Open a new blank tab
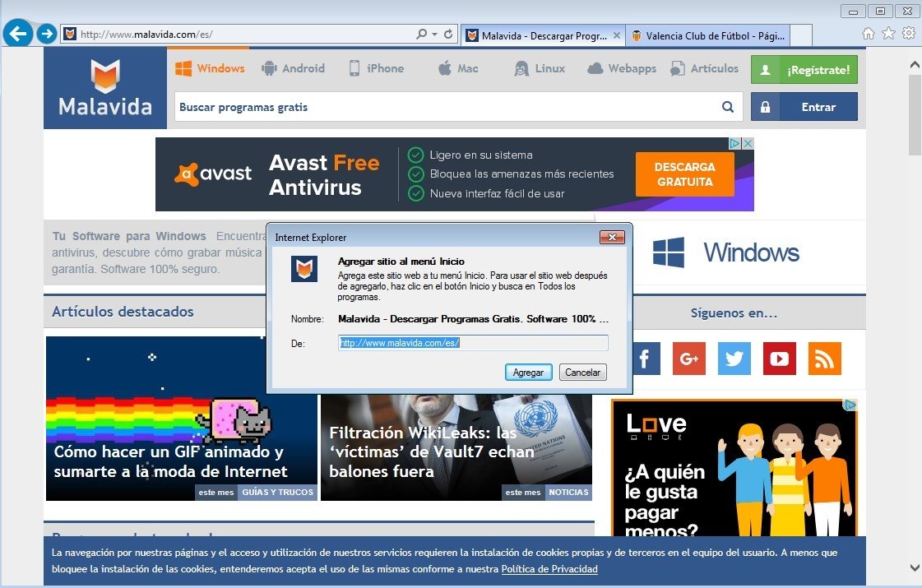 point(801,35)
